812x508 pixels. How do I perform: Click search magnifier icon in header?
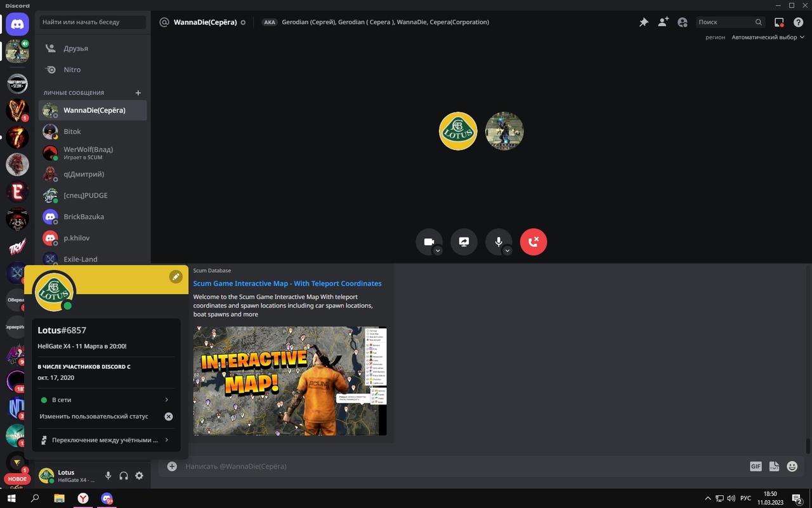(758, 22)
